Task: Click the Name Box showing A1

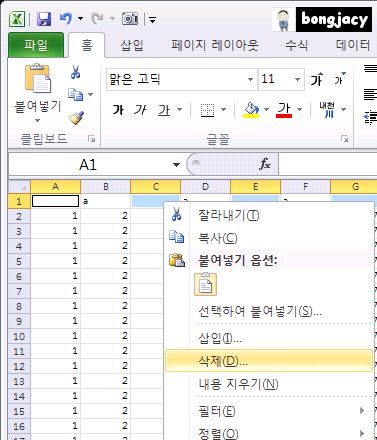Action: [88, 165]
